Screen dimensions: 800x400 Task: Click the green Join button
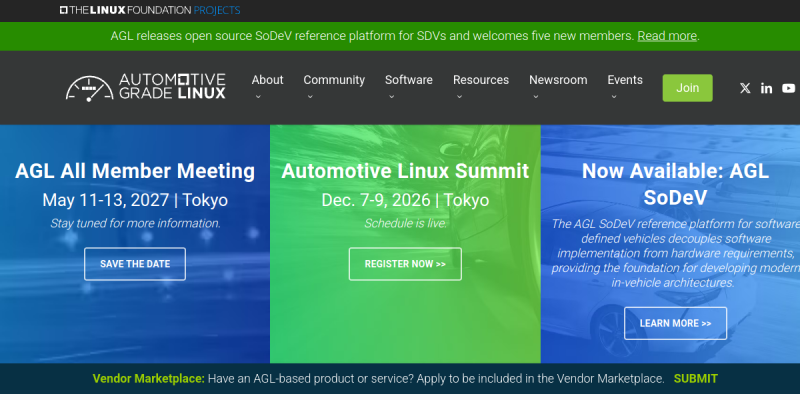[687, 88]
